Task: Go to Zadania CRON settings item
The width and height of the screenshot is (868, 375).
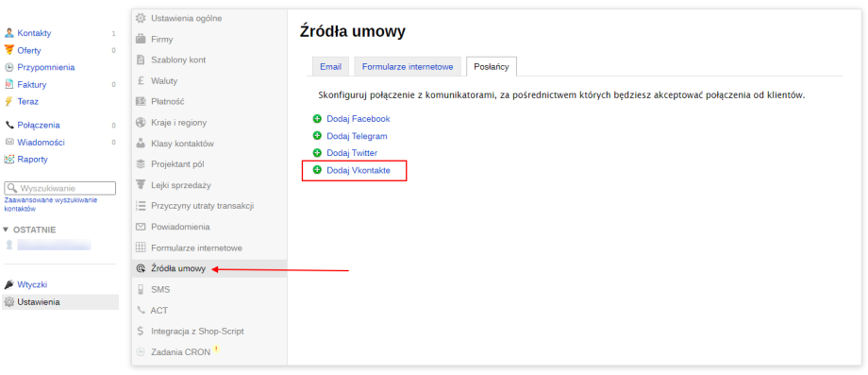Action: [180, 352]
